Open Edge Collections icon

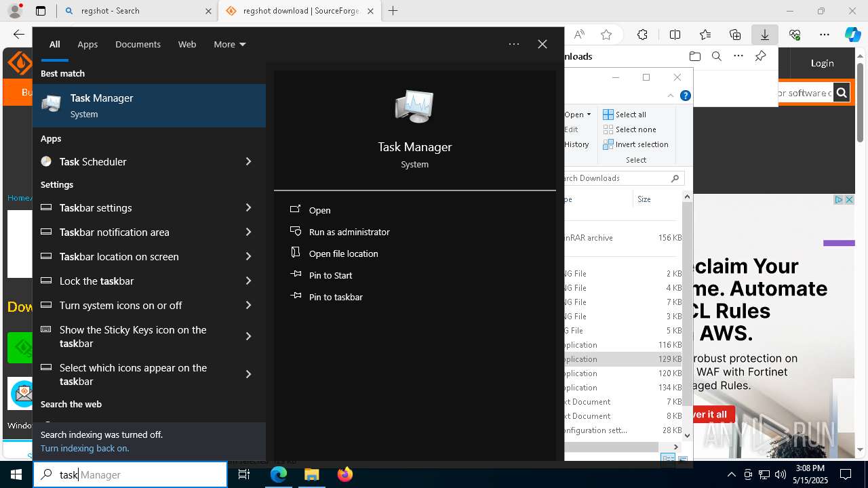(735, 35)
